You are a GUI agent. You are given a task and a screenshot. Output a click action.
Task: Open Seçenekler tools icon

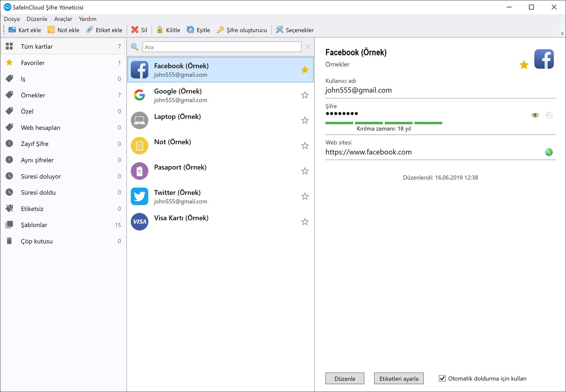[x=279, y=30]
